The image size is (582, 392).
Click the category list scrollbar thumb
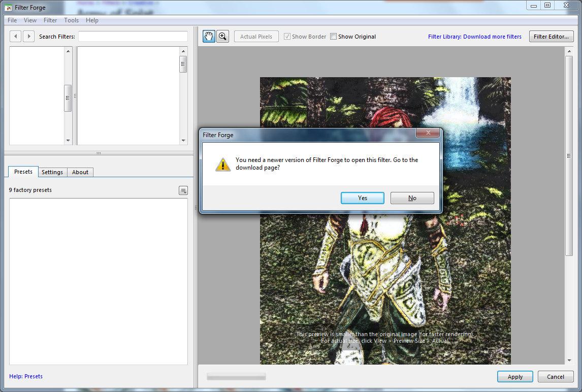(68, 98)
